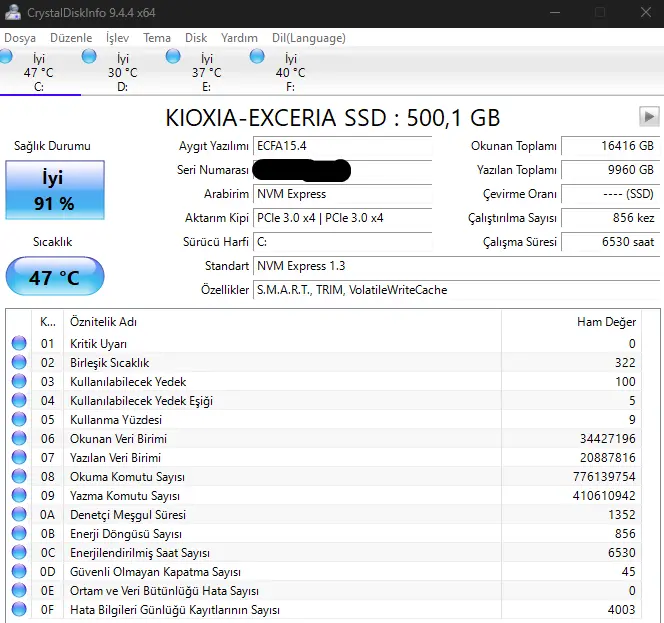Screen dimensions: 664x623
Task: Click status orb for 02 Birleşik Sıcaklık
Action: click(x=19, y=362)
